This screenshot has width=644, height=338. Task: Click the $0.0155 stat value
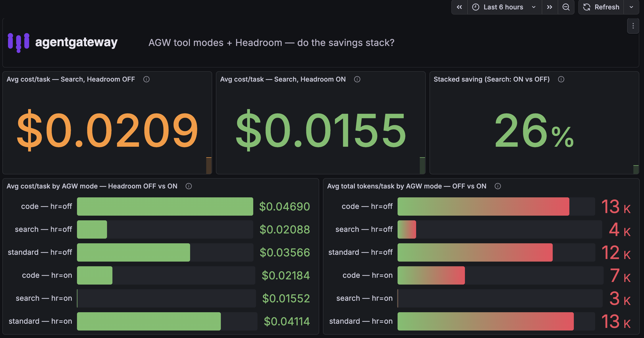pos(321,130)
